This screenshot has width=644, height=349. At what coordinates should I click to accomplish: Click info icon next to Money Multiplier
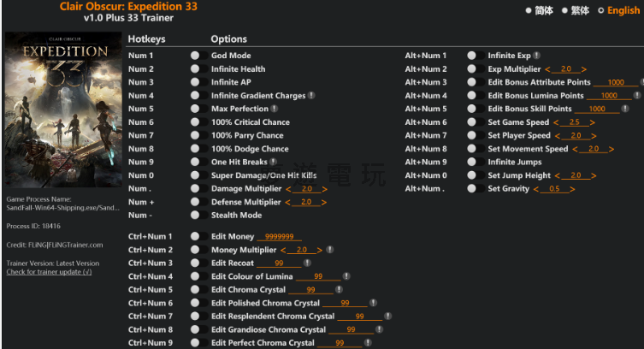click(330, 250)
